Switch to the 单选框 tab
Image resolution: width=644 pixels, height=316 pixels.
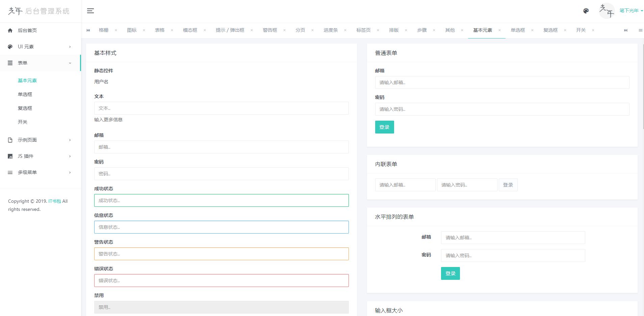pos(518,30)
